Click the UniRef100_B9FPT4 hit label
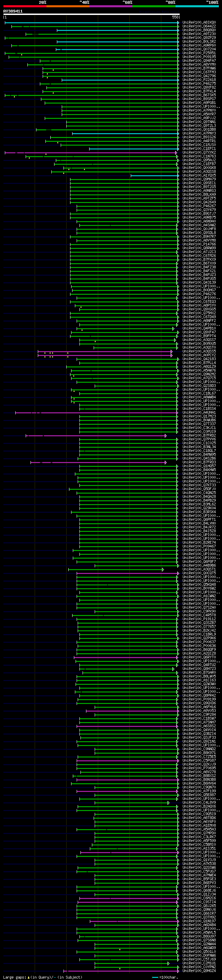Image resolution: width=222 pixels, height=980 pixels. (x=199, y=336)
